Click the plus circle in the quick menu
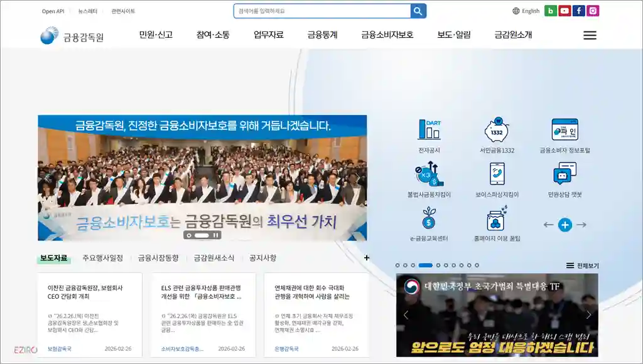The height and width of the screenshot is (364, 643). (x=566, y=225)
